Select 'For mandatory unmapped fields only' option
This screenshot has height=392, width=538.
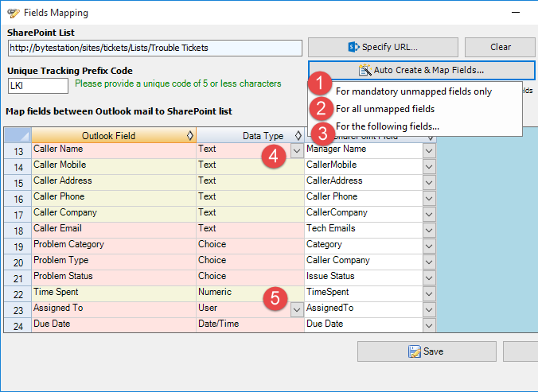tap(413, 91)
